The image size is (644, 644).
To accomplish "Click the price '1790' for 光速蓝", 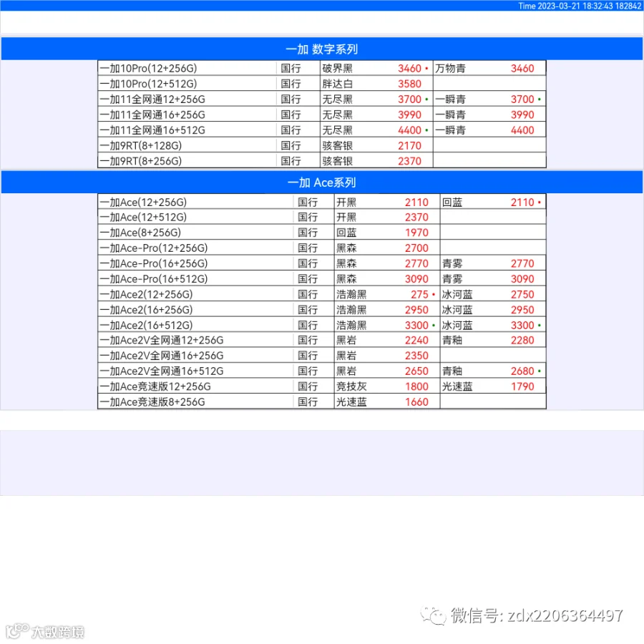I will tap(522, 386).
